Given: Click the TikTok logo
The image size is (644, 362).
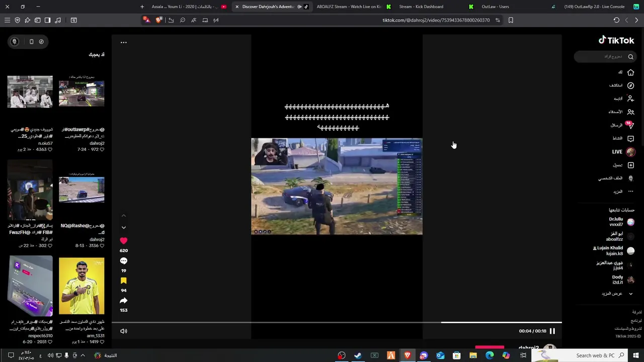Looking at the screenshot, I should tap(616, 40).
